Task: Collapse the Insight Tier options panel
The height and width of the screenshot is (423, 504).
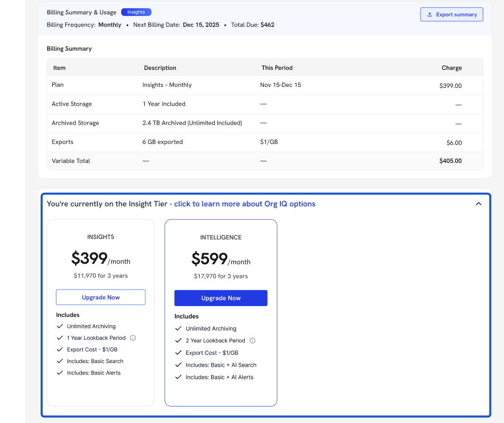Action: point(478,204)
